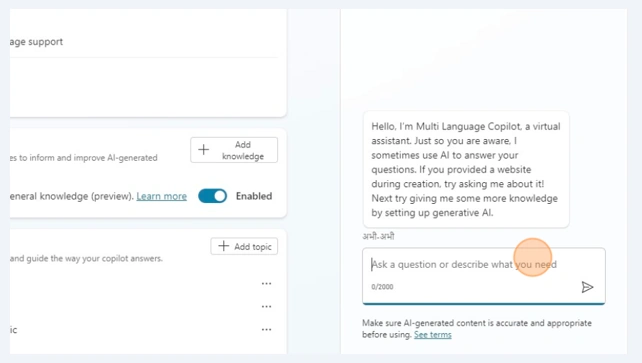Click the 'and guide the way your copilot answers.' text
The width and height of the screenshot is (642, 363).
pyautogui.click(x=86, y=259)
